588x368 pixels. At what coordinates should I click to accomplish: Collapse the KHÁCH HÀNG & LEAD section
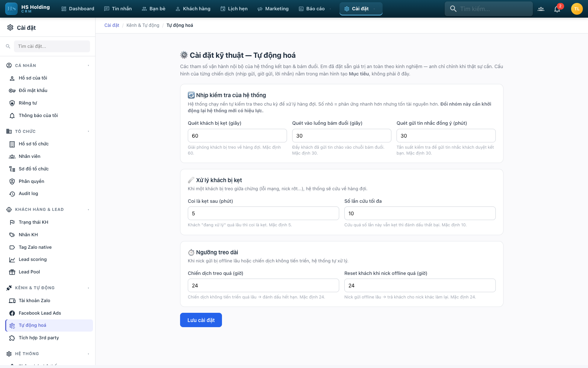pos(89,210)
